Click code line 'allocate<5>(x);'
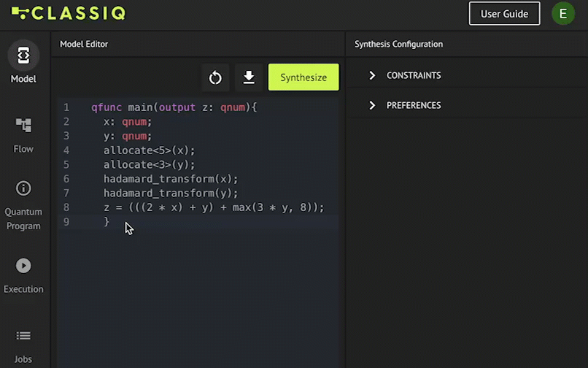 [150, 150]
